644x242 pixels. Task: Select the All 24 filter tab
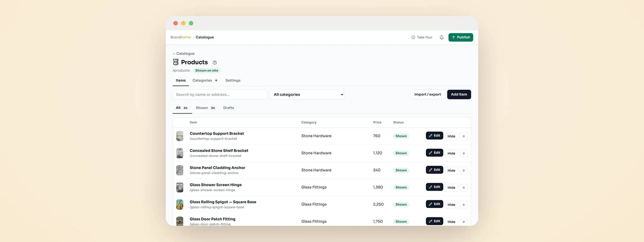[x=182, y=108]
